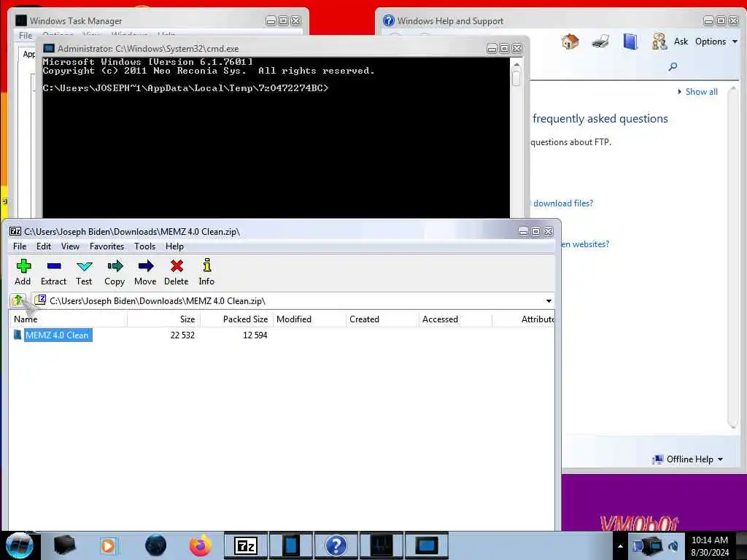747x560 pixels.
Task: Open the File menu in Task Manager
Action: click(x=26, y=36)
